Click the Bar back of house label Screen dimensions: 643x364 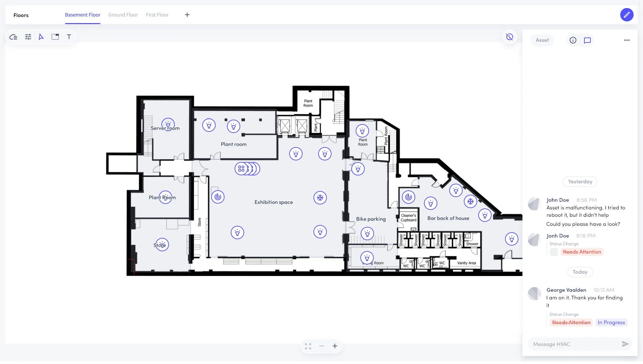448,218
